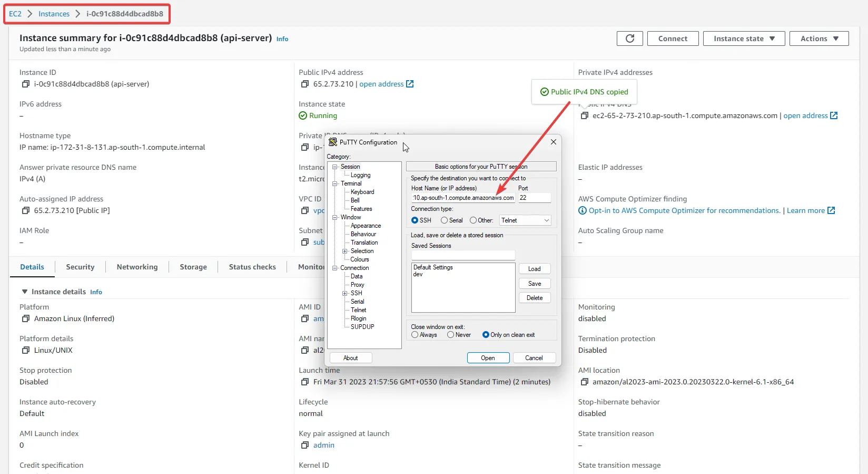868x474 pixels.
Task: Copy the Launch time icon
Action: [304, 382]
